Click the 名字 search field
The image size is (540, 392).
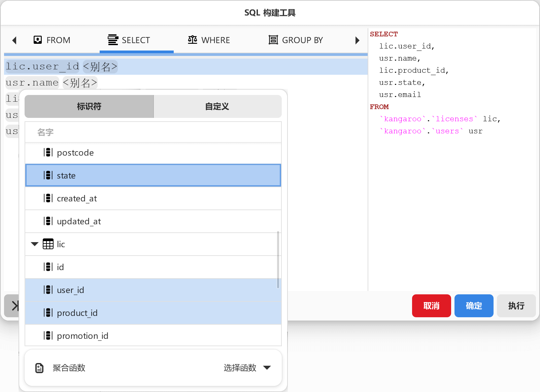[153, 132]
